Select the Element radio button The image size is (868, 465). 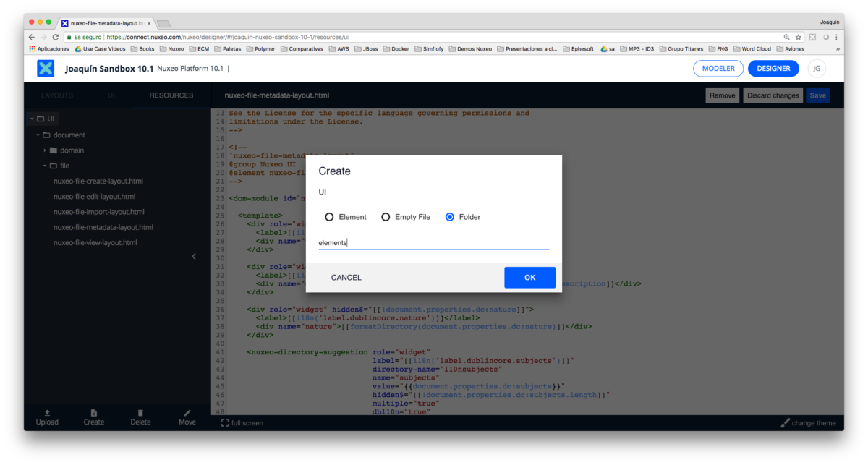(329, 216)
